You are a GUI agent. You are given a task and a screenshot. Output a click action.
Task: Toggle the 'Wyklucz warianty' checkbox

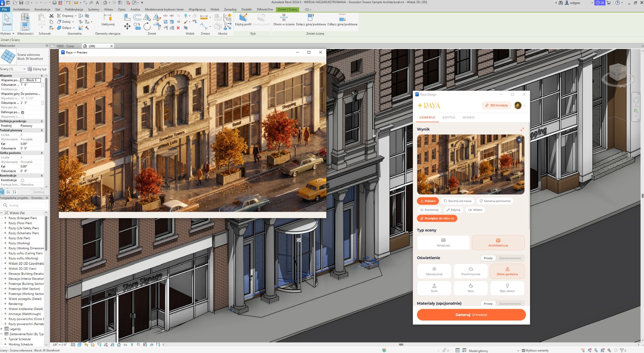[523, 351]
